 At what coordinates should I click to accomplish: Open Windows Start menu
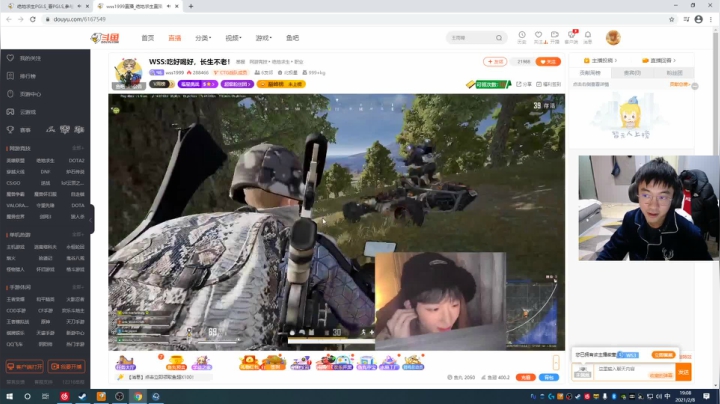pyautogui.click(x=9, y=396)
